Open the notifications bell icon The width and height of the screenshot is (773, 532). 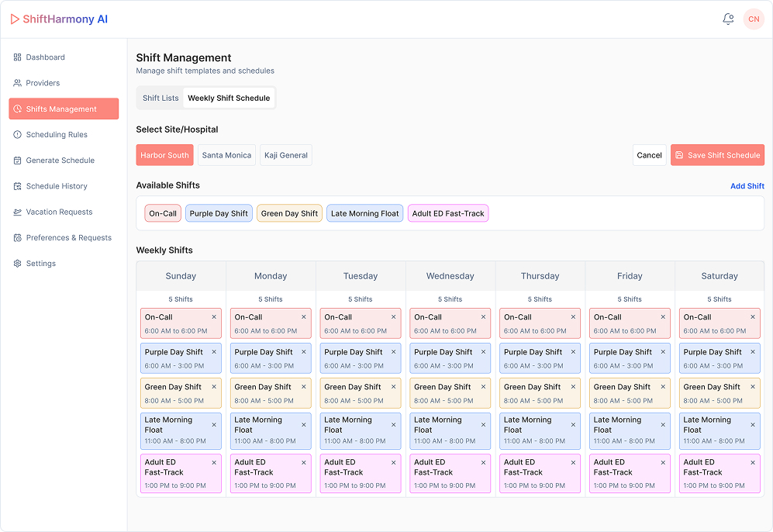coord(727,19)
